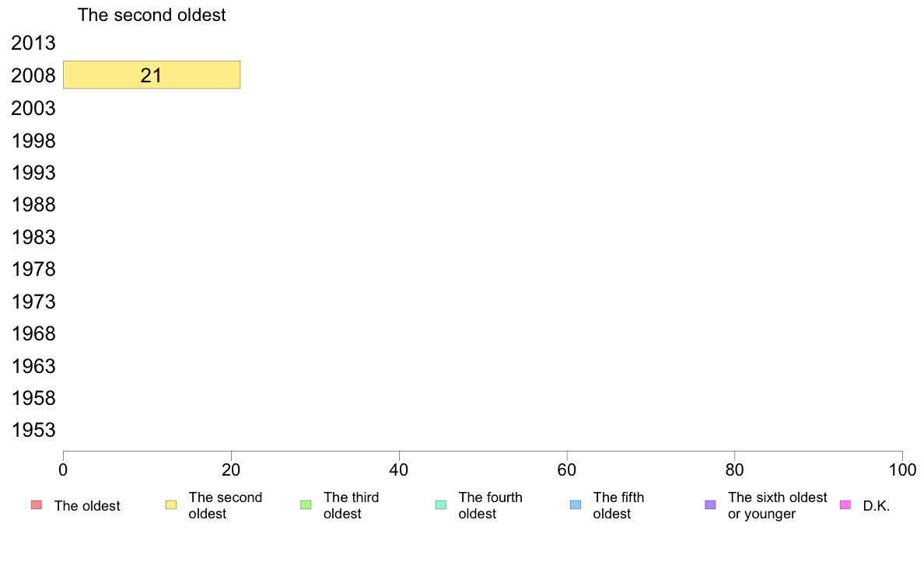Click the red 'The oldest' legend swatch
This screenshot has width=924, height=572.
pyautogui.click(x=36, y=505)
